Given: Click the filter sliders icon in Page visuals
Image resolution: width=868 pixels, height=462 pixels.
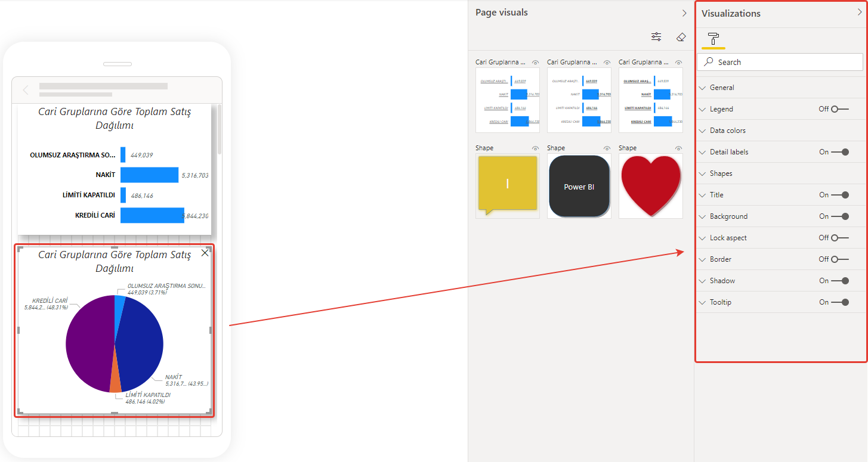Looking at the screenshot, I should 656,37.
